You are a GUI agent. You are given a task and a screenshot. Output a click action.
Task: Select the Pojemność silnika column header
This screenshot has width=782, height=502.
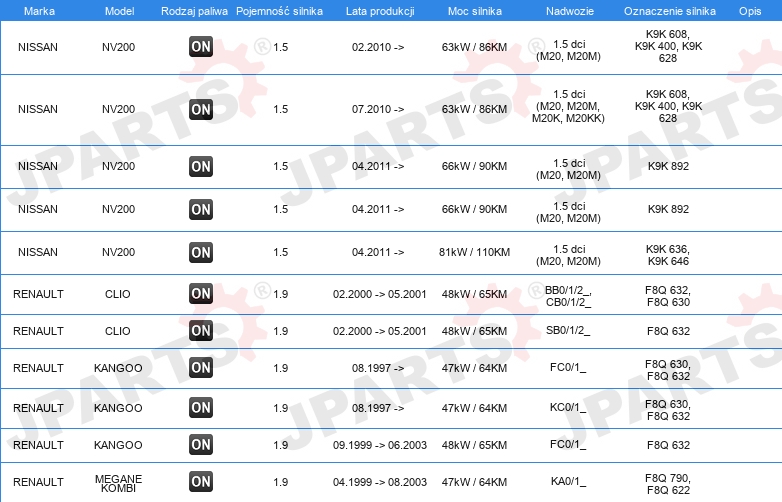coord(279,11)
